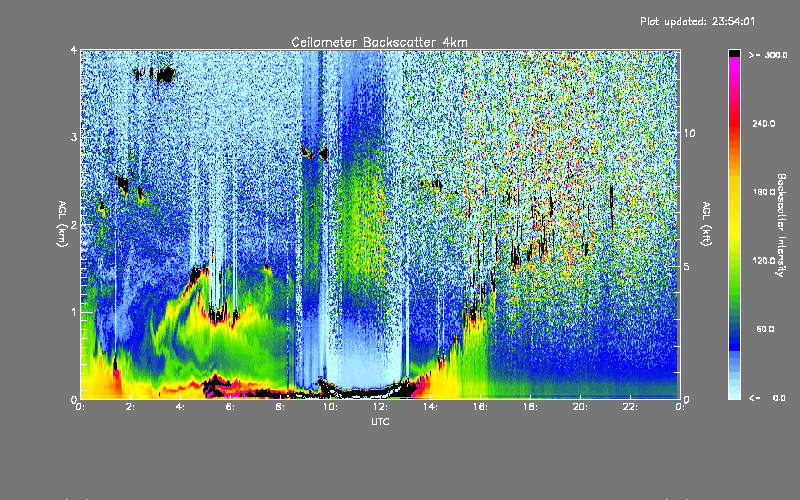The height and width of the screenshot is (500, 800).
Task: Click the "20:" UTC tick label
Action: click(580, 407)
